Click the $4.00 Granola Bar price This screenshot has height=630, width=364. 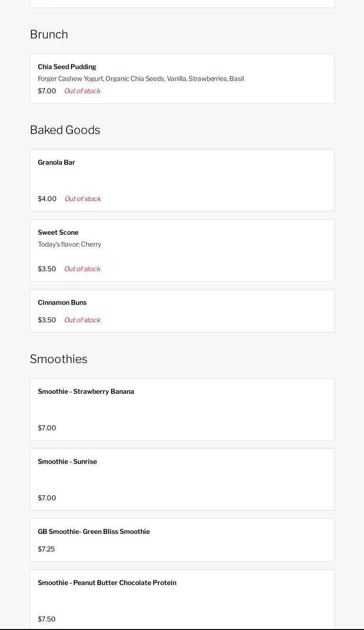pos(47,199)
